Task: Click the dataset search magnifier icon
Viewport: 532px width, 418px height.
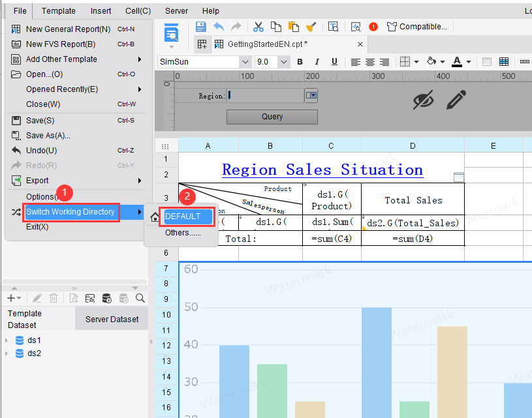Action: click(140, 298)
